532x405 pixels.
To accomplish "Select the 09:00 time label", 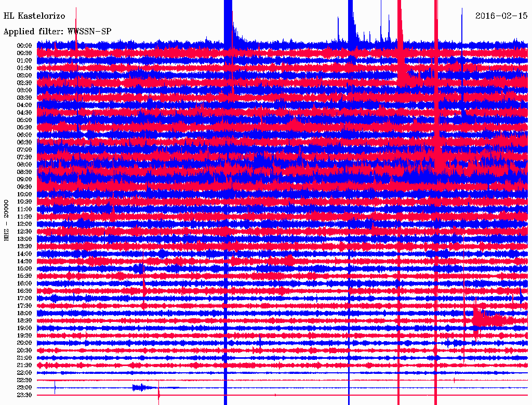I will [x=24, y=180].
